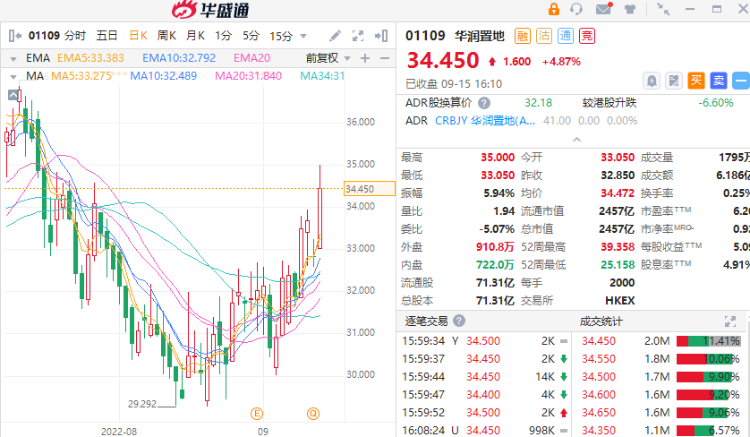Open more timeframes dropdown after 15分
This screenshot has width=750, height=437.
click(303, 36)
